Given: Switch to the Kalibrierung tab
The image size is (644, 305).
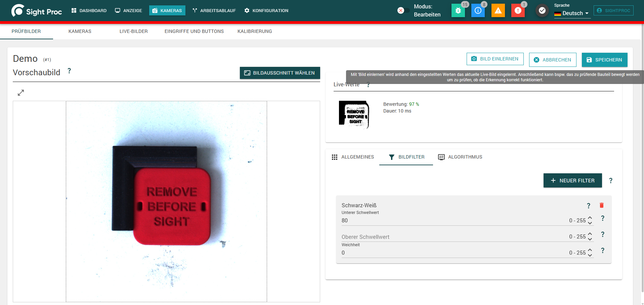Looking at the screenshot, I should tap(255, 31).
